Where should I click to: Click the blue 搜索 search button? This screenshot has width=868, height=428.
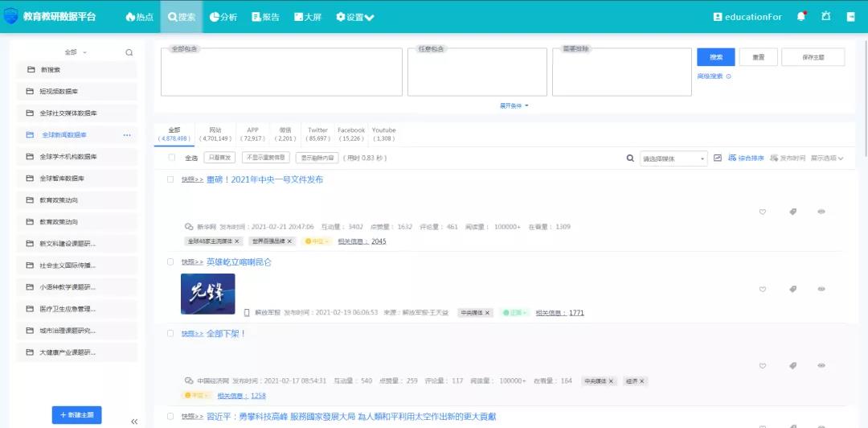(716, 57)
